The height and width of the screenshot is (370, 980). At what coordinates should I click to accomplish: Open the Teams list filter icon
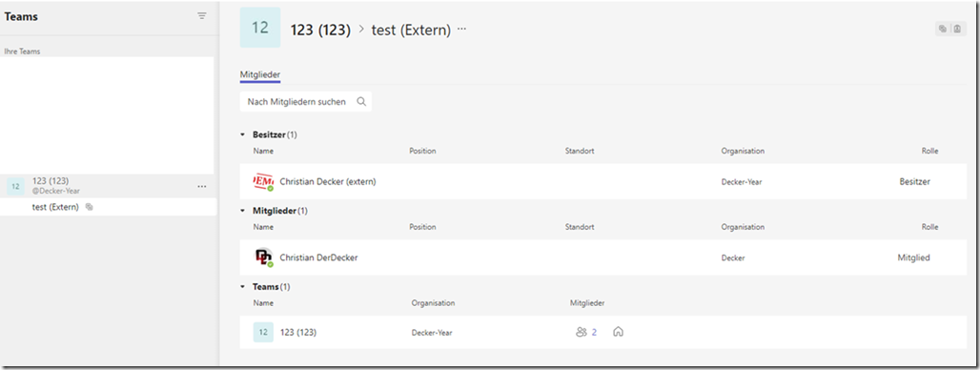point(202,16)
